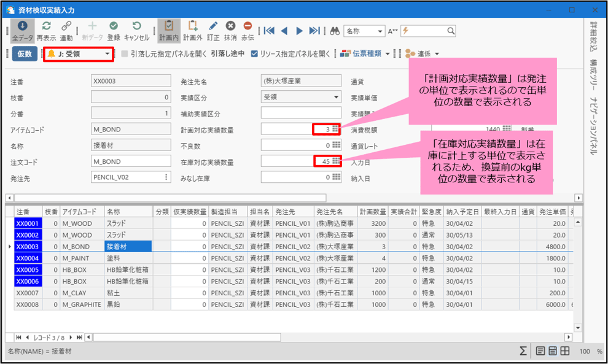Open the 名称 search field dropdown
Viewport: 608px width, 364px height.
coord(380,31)
